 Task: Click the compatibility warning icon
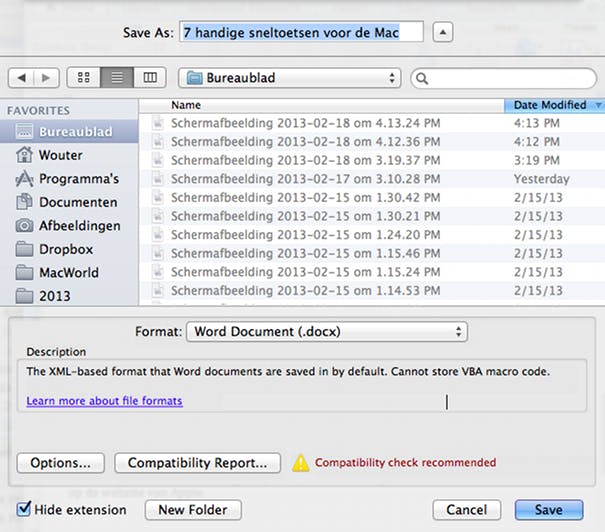pos(300,463)
